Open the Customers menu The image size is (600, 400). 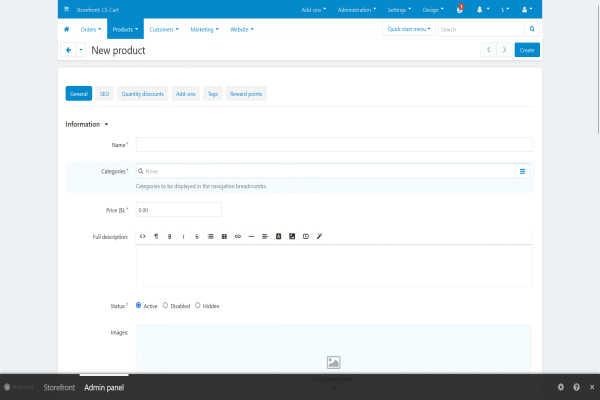click(164, 29)
